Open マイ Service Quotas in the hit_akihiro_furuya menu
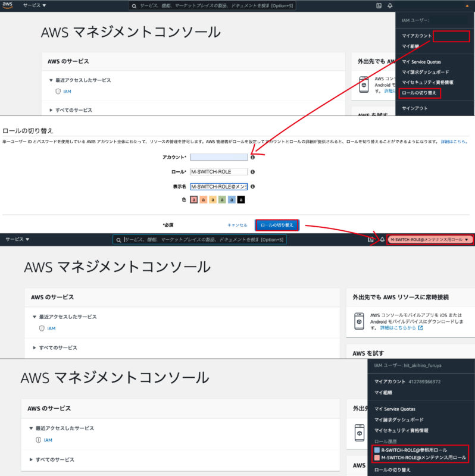 (x=395, y=409)
